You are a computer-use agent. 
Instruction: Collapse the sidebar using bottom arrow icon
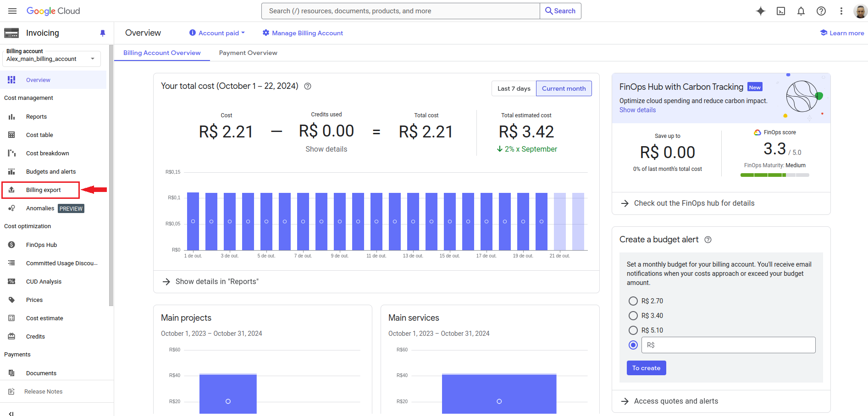[11, 413]
